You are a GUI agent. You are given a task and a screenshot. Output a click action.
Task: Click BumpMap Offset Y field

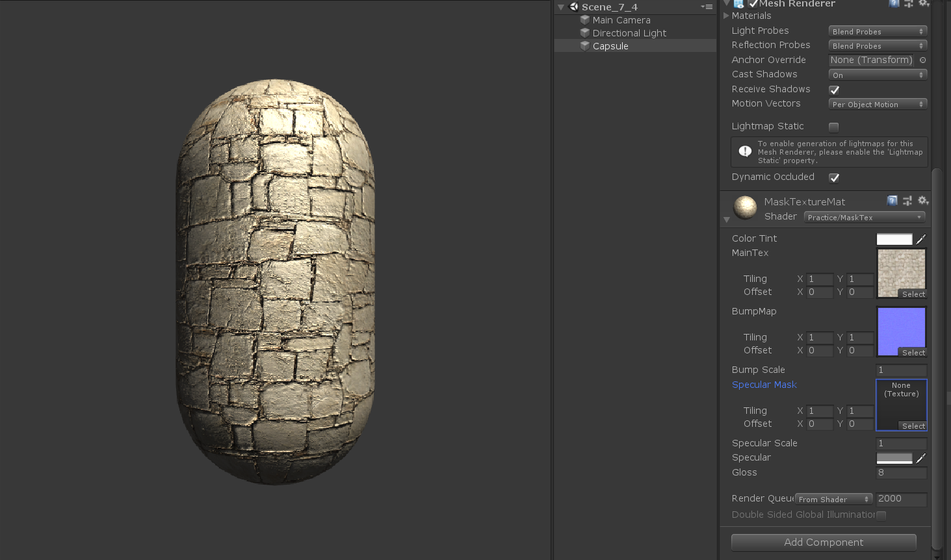(860, 351)
